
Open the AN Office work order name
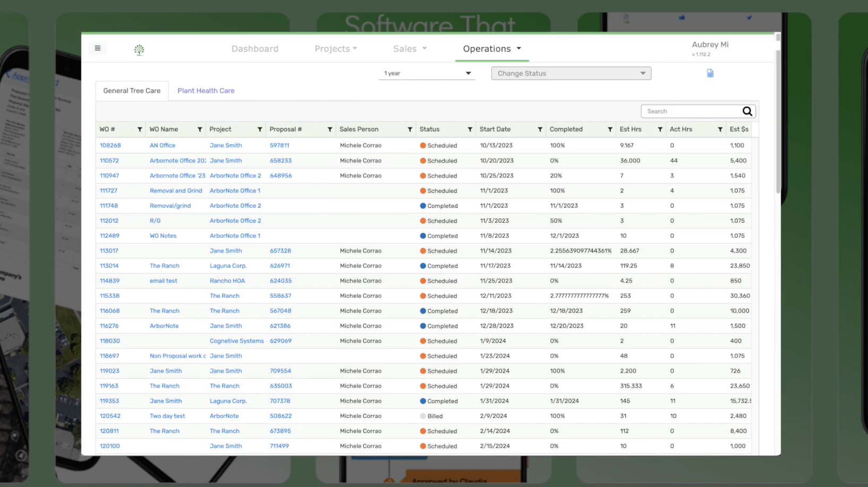(163, 145)
